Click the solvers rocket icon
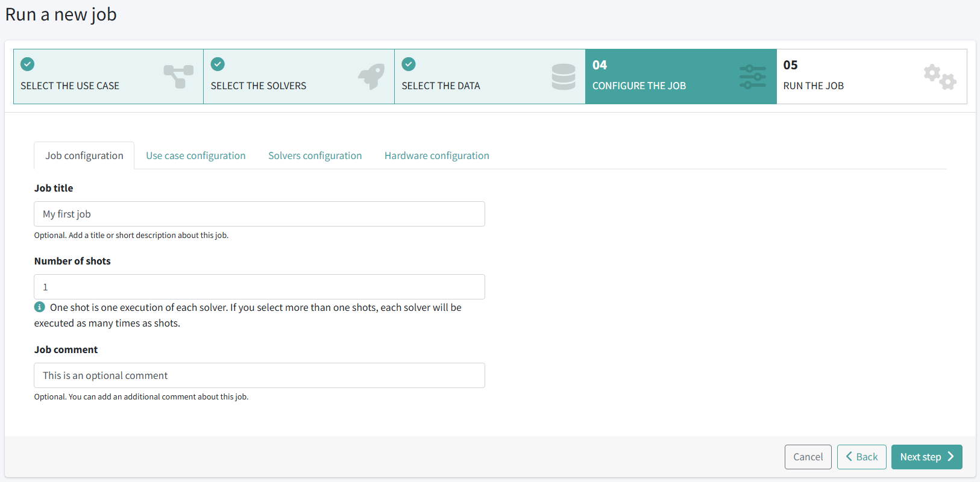The image size is (980, 482). (x=371, y=77)
